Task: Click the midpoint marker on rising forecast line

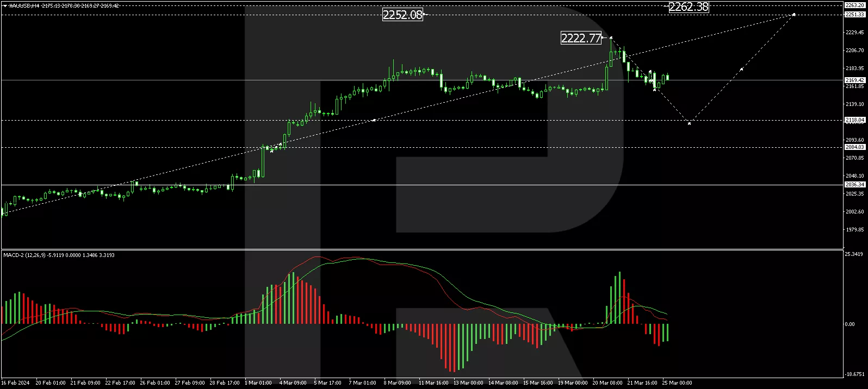Action: click(x=741, y=69)
